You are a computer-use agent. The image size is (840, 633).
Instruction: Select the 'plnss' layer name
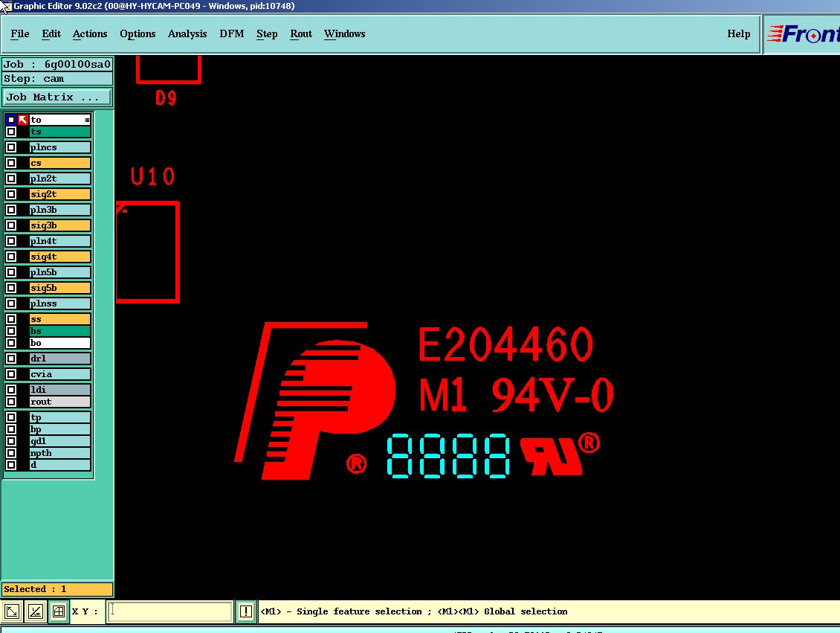pyautogui.click(x=60, y=303)
